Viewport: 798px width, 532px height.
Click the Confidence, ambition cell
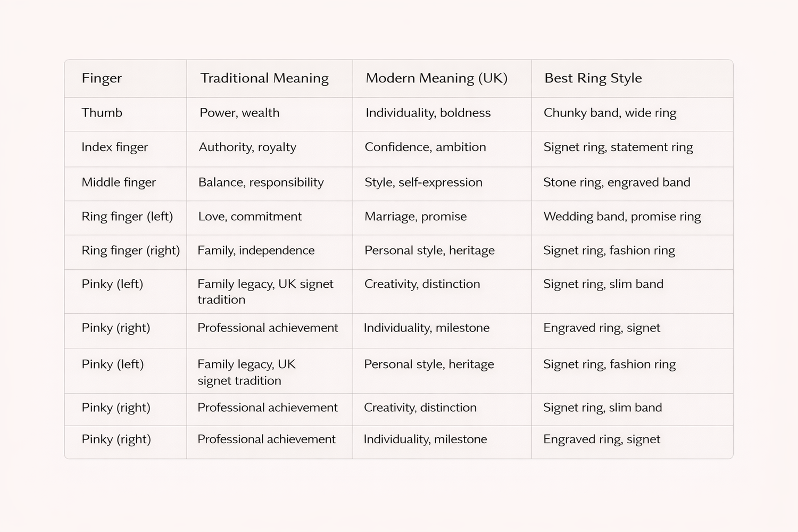pos(425,147)
